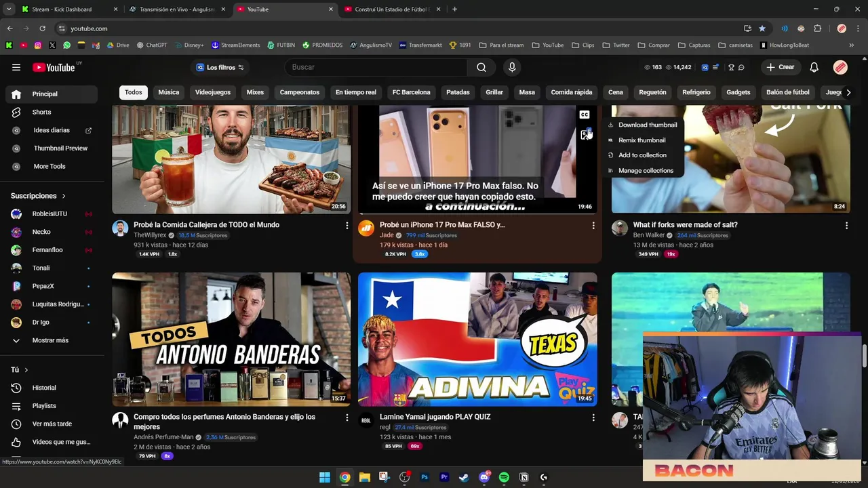Open the Chrome tab search dropdown
The height and width of the screenshot is (488, 868).
pyautogui.click(x=9, y=9)
